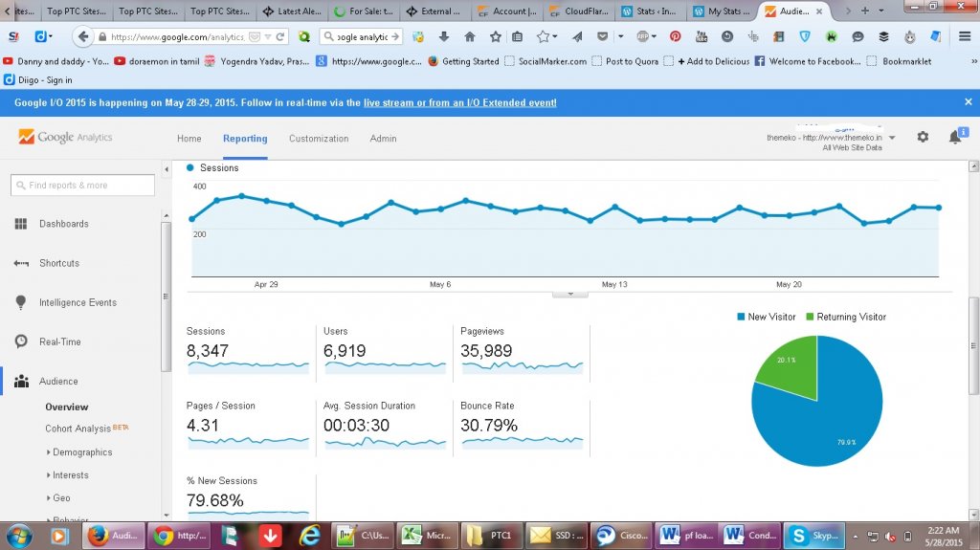Open the Windows Start button
Viewport: 980px width, 550px height.
(x=19, y=537)
